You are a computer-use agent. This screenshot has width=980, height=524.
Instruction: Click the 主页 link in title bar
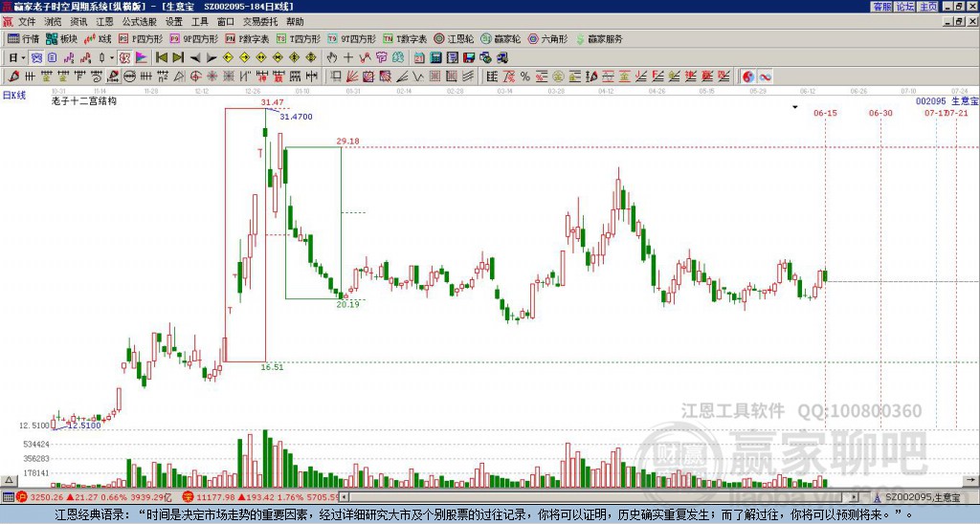[x=927, y=7]
